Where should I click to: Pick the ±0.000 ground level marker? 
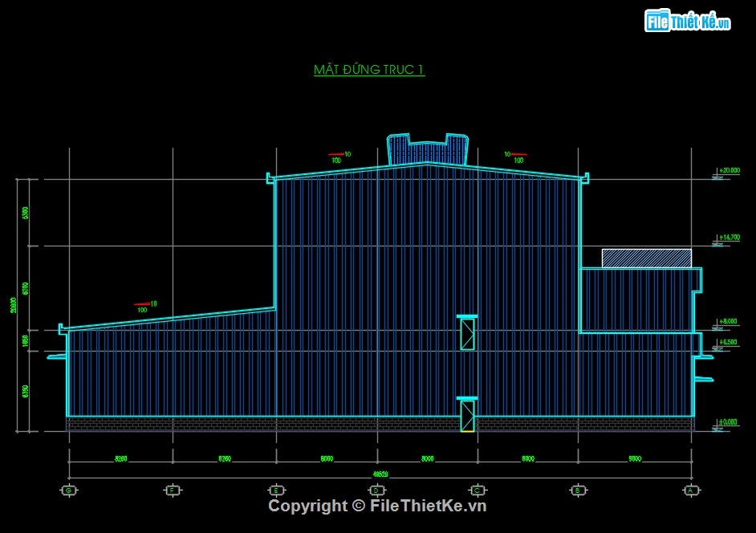[x=729, y=423]
